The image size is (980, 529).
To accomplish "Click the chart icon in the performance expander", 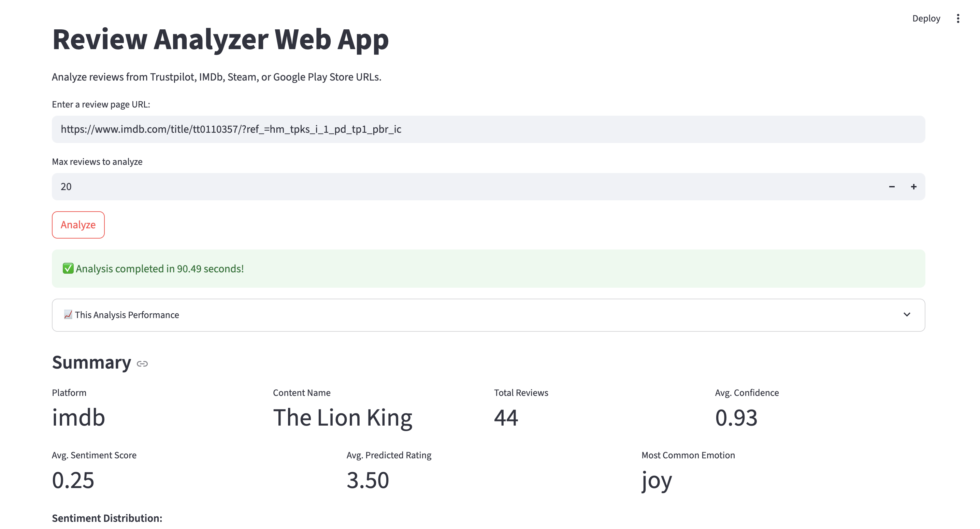I will click(x=68, y=315).
